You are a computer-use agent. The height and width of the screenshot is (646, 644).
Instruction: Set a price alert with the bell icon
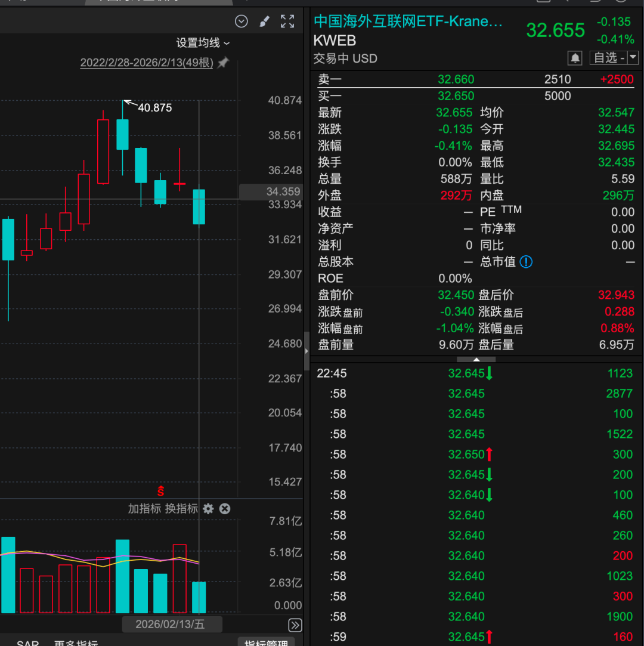[x=575, y=58]
